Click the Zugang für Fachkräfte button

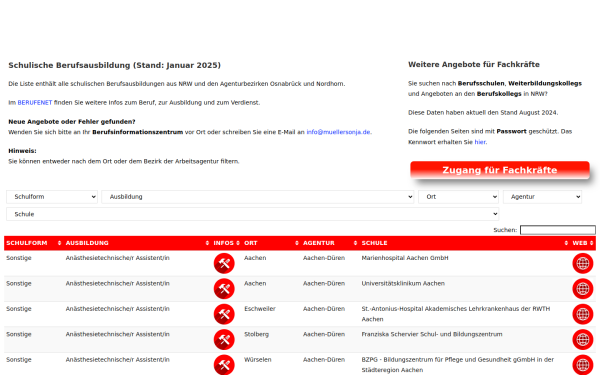click(500, 170)
